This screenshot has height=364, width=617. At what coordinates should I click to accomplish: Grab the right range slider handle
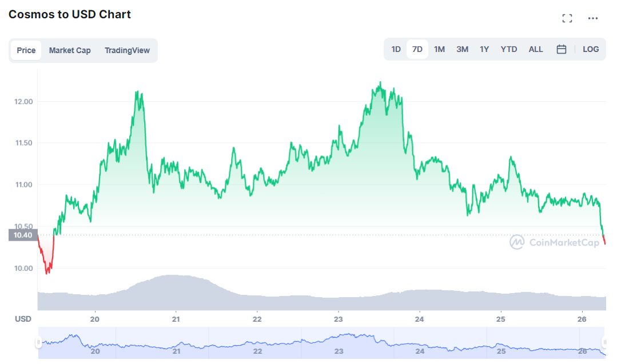click(x=605, y=342)
